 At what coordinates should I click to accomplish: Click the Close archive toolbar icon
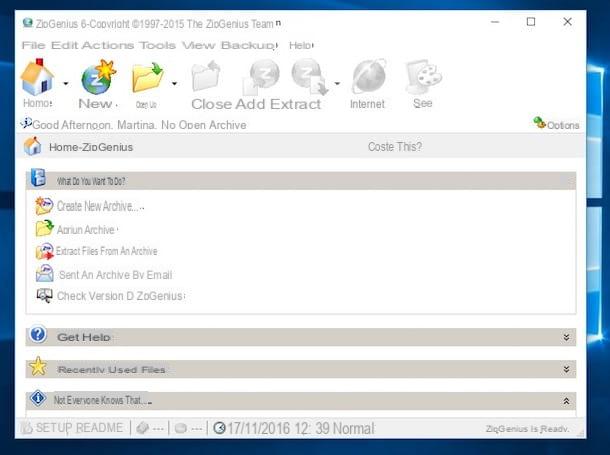206,76
